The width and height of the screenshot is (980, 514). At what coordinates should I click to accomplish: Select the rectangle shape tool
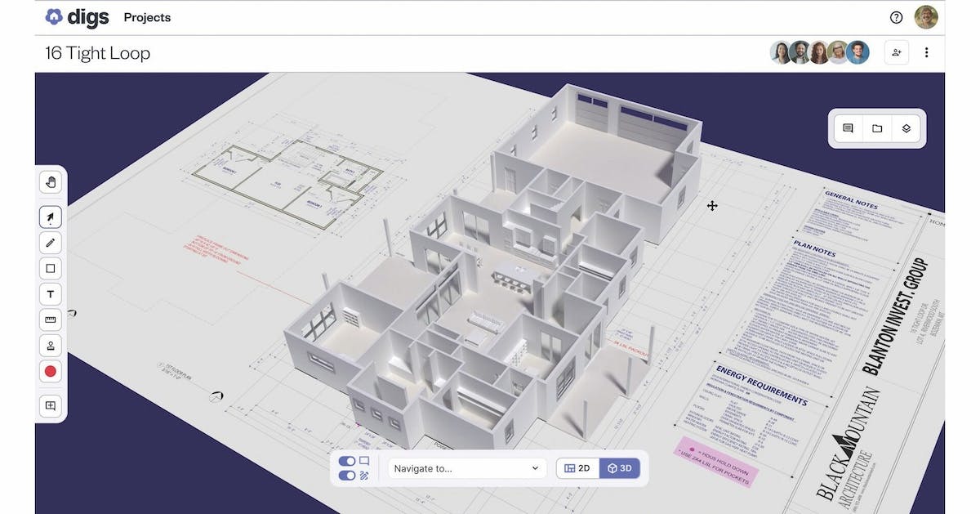pos(50,268)
